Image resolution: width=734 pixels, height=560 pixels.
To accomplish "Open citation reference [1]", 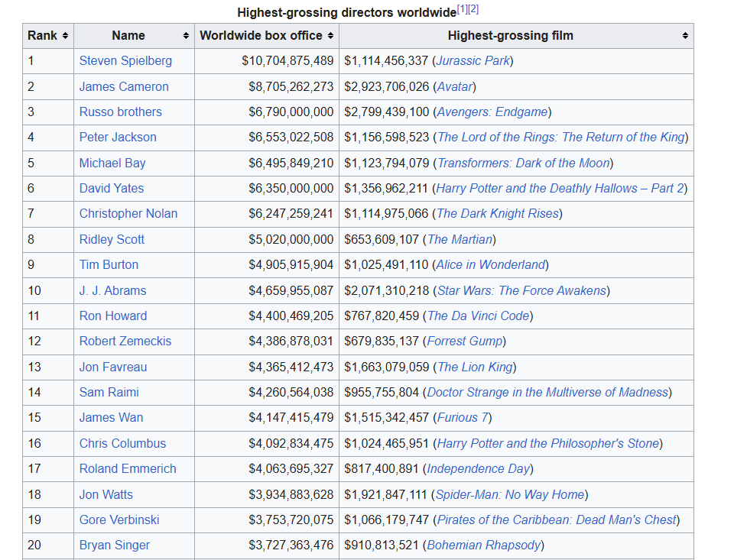I will [462, 9].
